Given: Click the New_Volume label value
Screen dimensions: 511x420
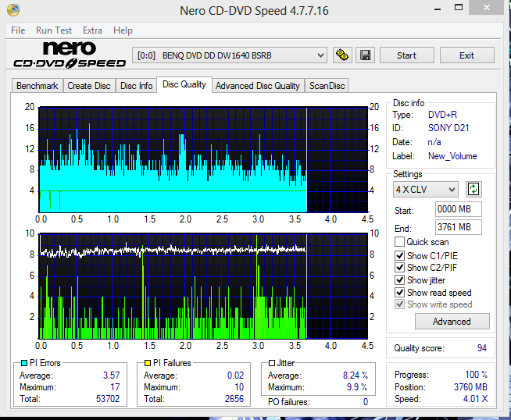Looking at the screenshot, I should (452, 156).
